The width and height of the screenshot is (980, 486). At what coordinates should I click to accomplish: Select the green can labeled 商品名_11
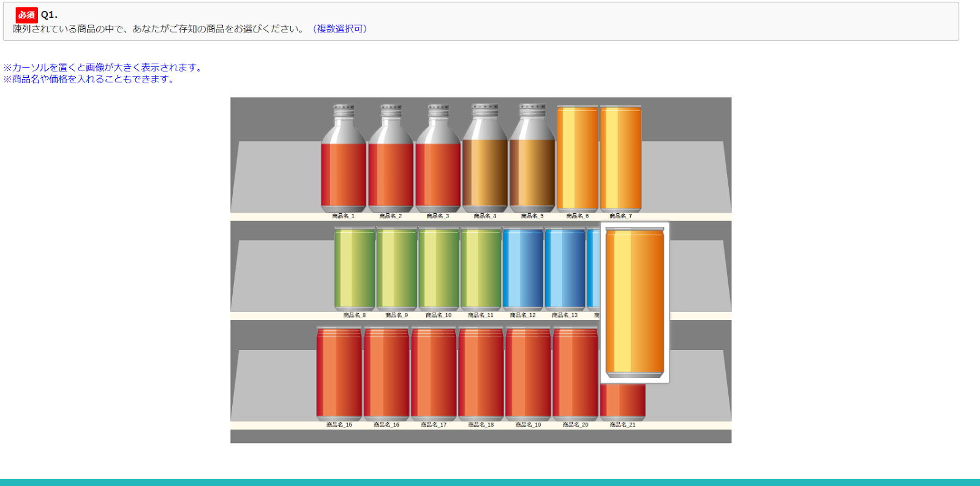pos(481,268)
